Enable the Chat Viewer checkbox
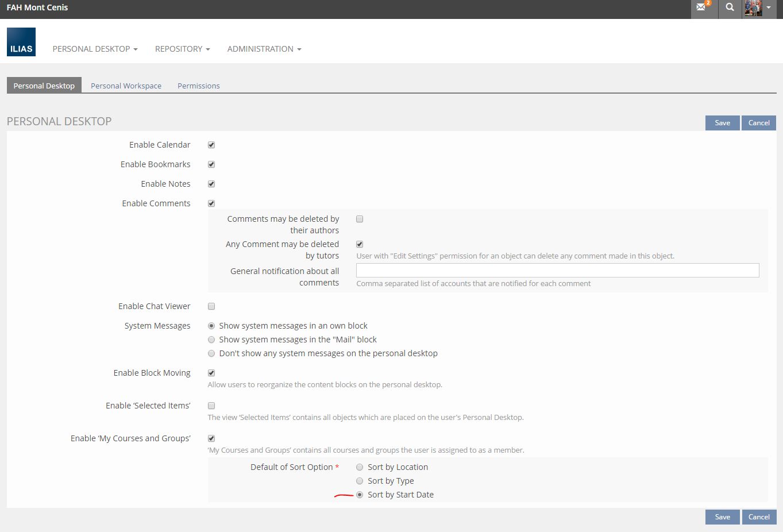783x532 pixels. 211,306
